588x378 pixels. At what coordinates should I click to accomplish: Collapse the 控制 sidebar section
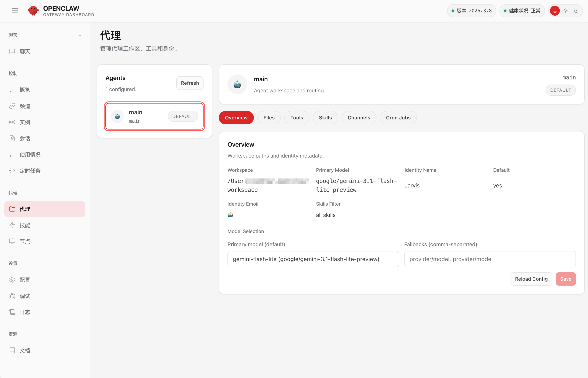coord(79,74)
